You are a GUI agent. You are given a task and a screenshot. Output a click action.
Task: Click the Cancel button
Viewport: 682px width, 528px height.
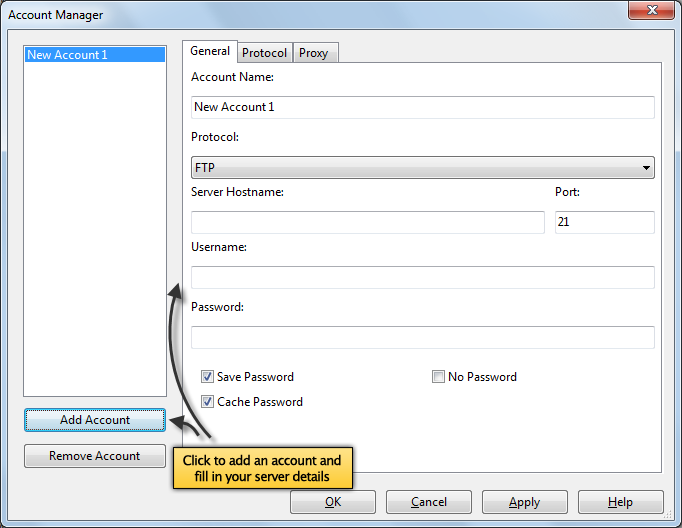pos(429,502)
